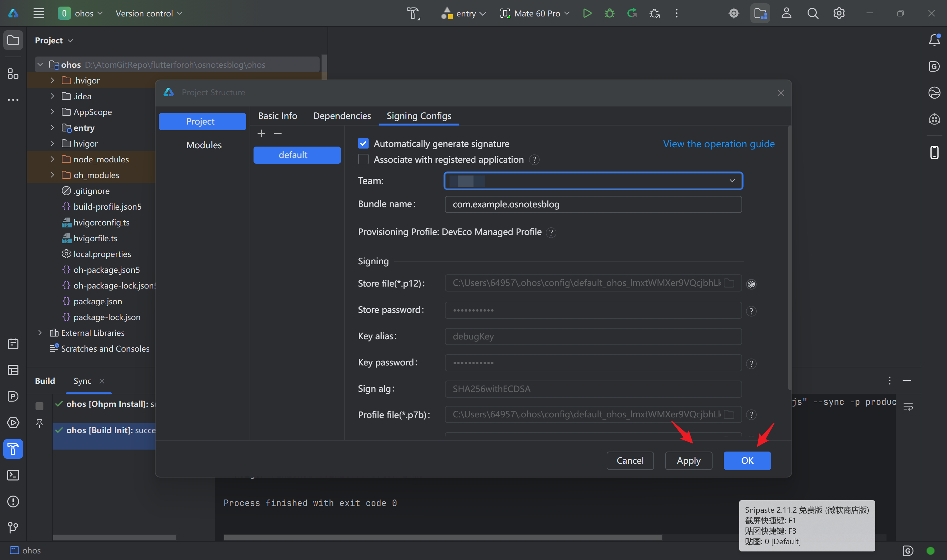The height and width of the screenshot is (560, 947).
Task: Click the green status indicator in status bar
Action: (930, 550)
